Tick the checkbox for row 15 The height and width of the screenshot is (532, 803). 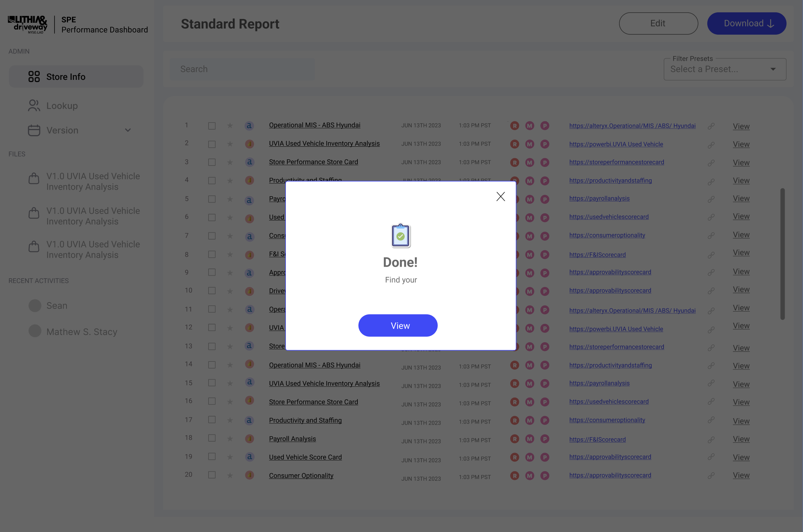[212, 383]
